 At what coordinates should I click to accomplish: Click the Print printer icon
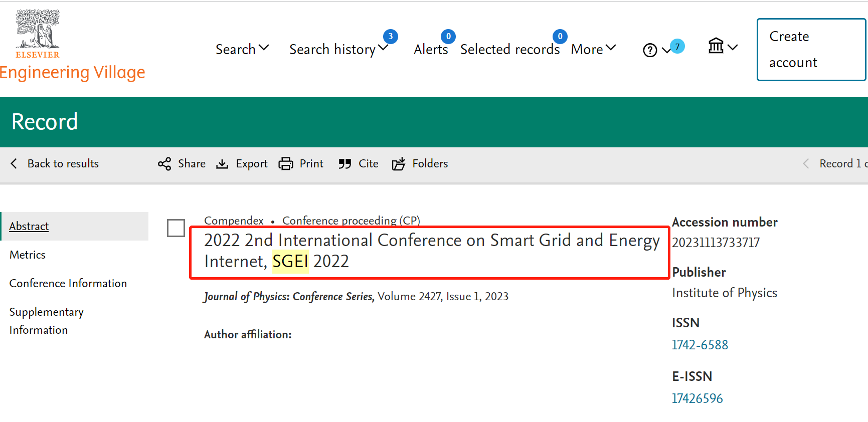point(286,164)
